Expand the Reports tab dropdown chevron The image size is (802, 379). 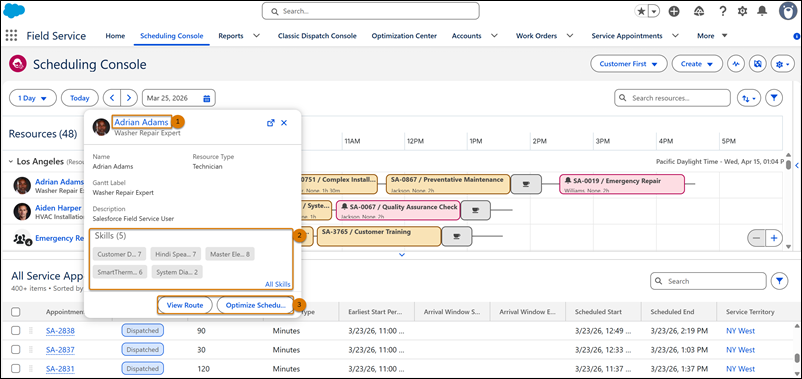[257, 36]
